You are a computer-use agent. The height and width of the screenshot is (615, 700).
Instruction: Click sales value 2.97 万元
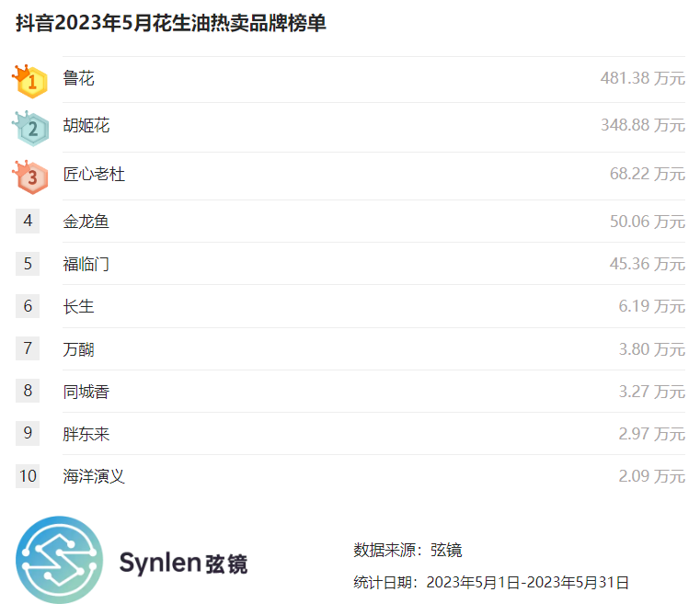click(x=652, y=434)
